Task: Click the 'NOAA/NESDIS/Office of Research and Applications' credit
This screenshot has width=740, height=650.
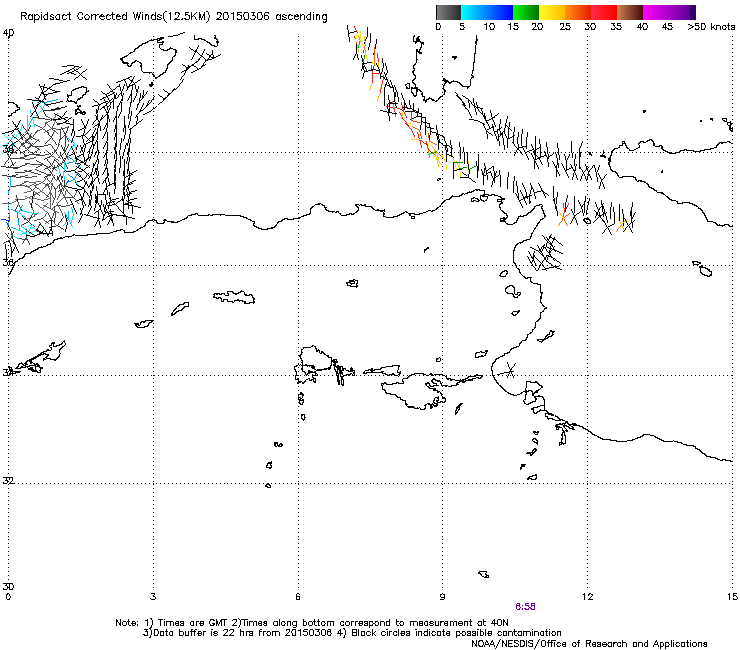Action: click(589, 644)
